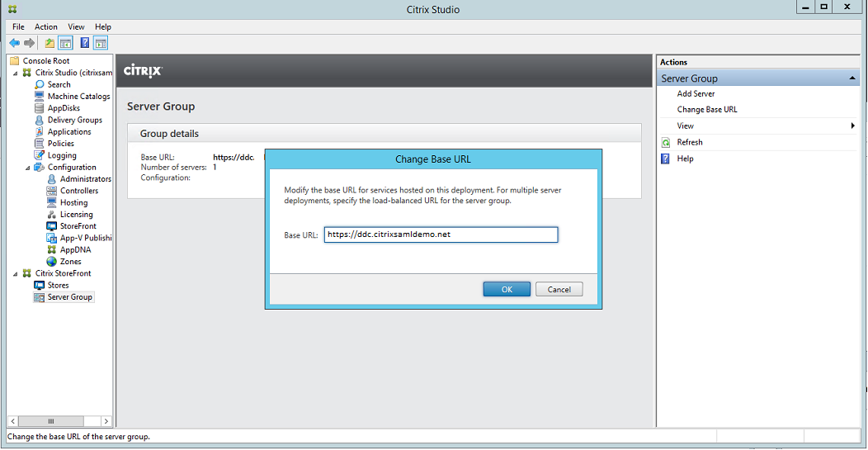Click left arrow of tree horizontal scrollbar
Image resolution: width=868 pixels, height=450 pixels.
12,420
